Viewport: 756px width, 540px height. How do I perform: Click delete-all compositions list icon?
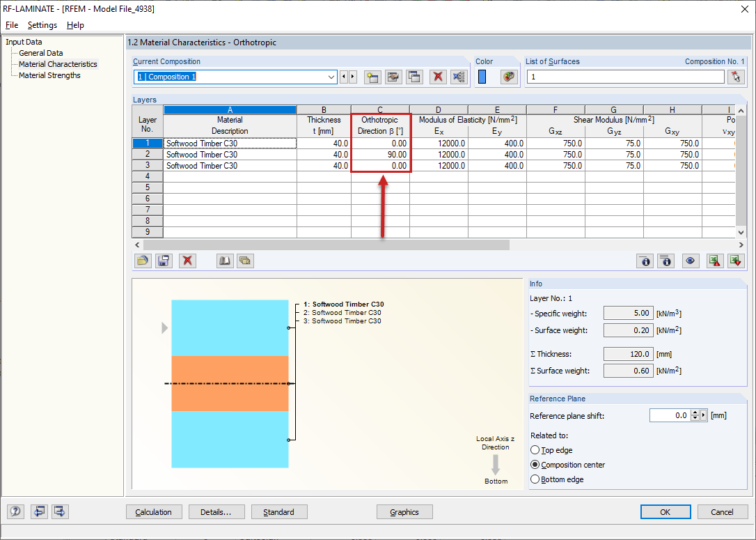459,77
